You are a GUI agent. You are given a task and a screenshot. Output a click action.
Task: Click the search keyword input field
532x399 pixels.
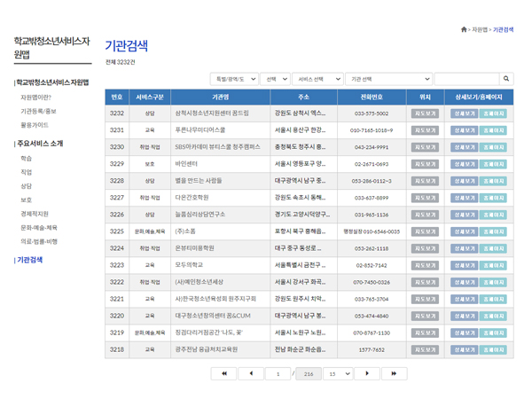(x=467, y=79)
